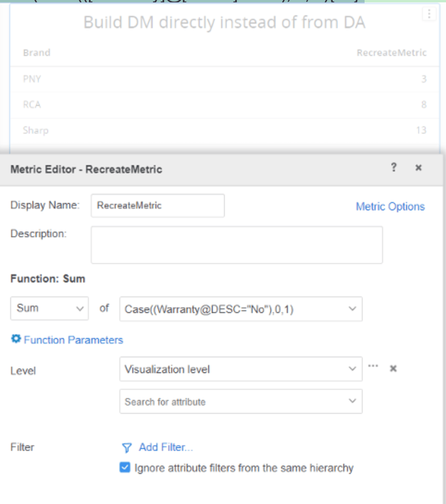Open the visualization three-dot menu
Screen dimensions: 446x504
pos(429,14)
